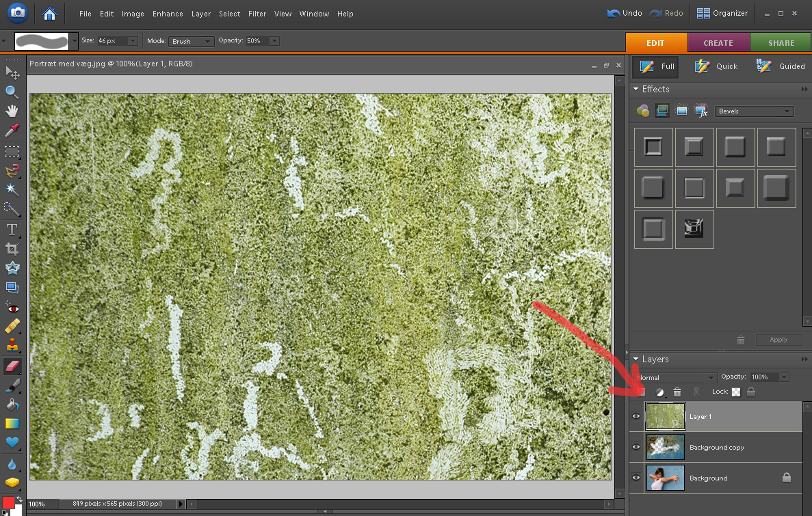Open the eraser Mode dropdown

pos(192,42)
